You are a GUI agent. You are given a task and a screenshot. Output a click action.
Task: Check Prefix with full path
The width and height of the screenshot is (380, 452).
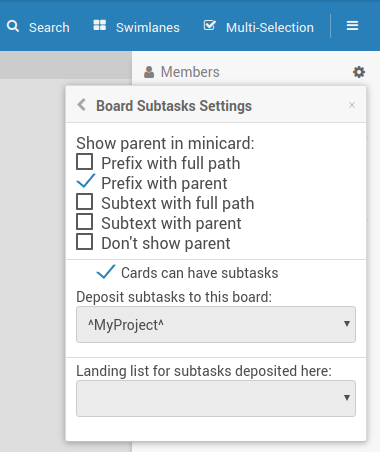pyautogui.click(x=85, y=162)
